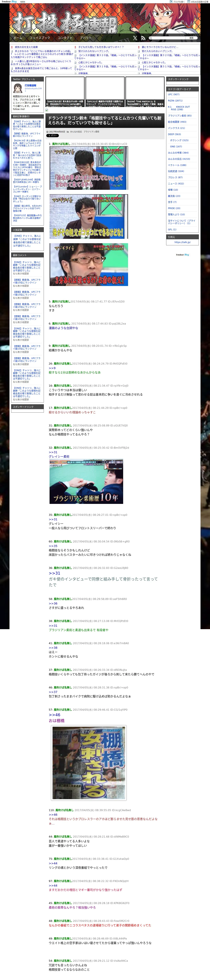Open the DEEP (563) category
Image resolution: width=210 pixels, height=980 pixels.
click(x=174, y=134)
